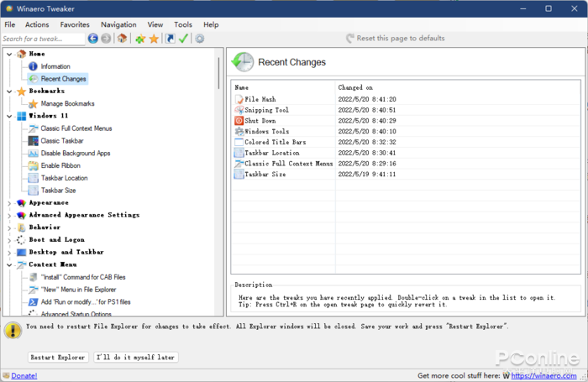The image size is (588, 382).
Task: Open Snipping Tool from recent changes list
Action: click(x=266, y=110)
